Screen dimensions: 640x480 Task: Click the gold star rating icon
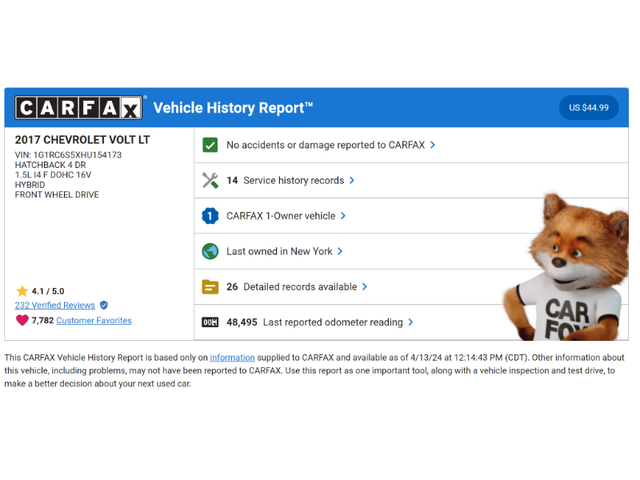tap(22, 291)
